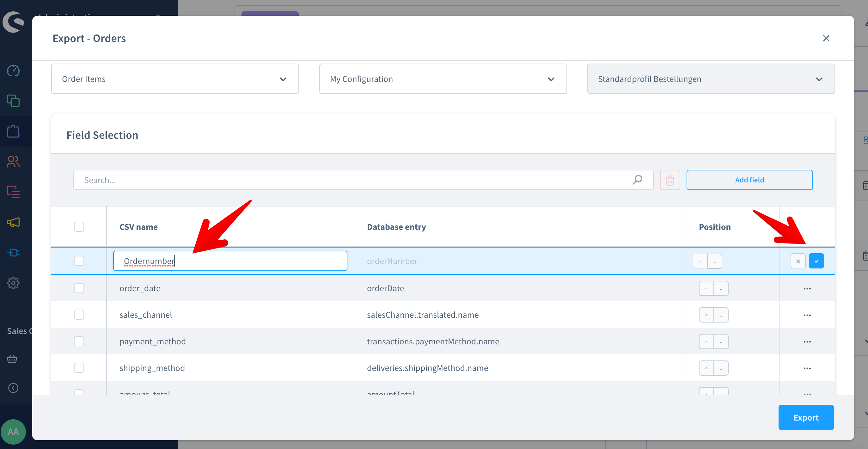Move payment_method row up
This screenshot has height=449, width=868.
[706, 341]
